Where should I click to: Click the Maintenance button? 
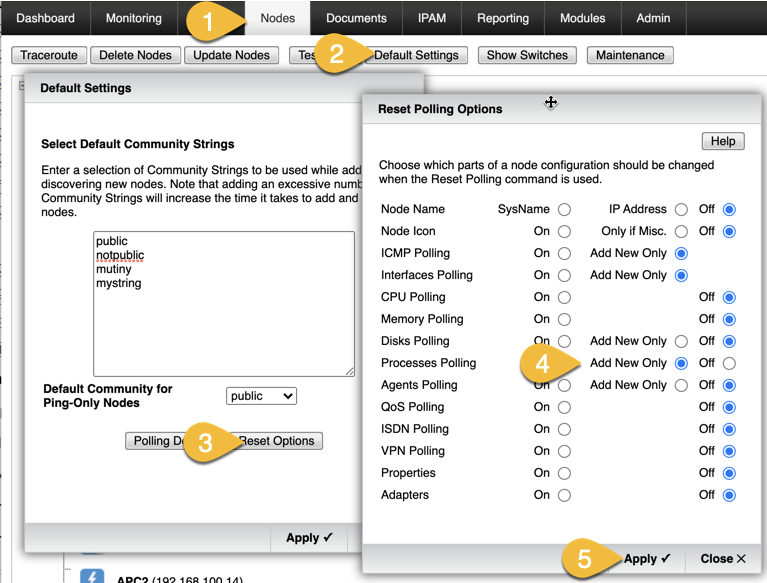tap(630, 55)
